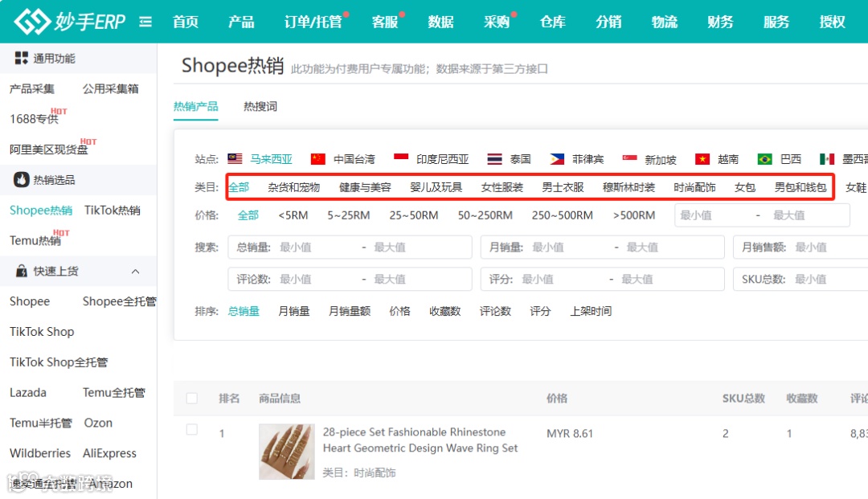Select the Singapore flag icon
This screenshot has height=499, width=868.
pos(629,159)
